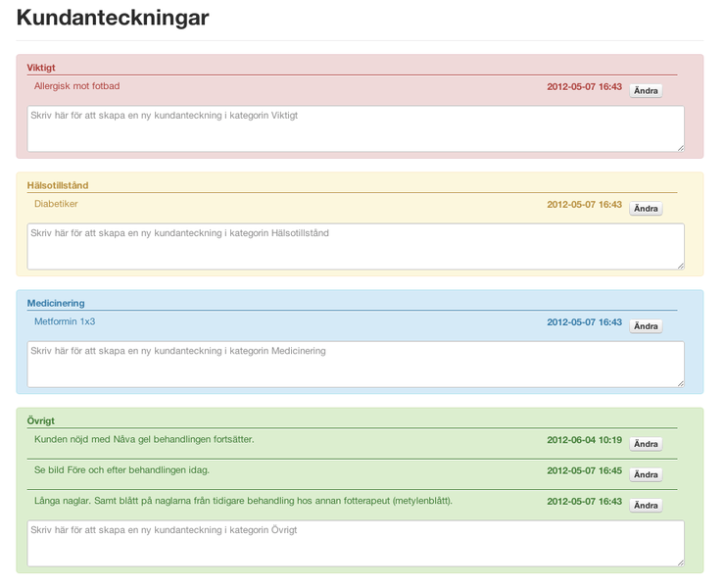The width and height of the screenshot is (725, 588).
Task: Focus the new Hälsotillstånd note text area
Action: point(356,247)
